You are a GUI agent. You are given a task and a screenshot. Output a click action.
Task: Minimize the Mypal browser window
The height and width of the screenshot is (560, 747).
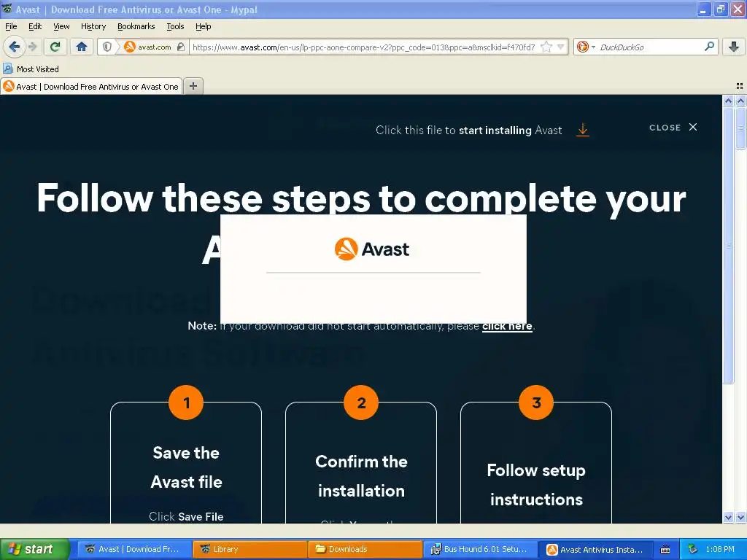tap(704, 9)
